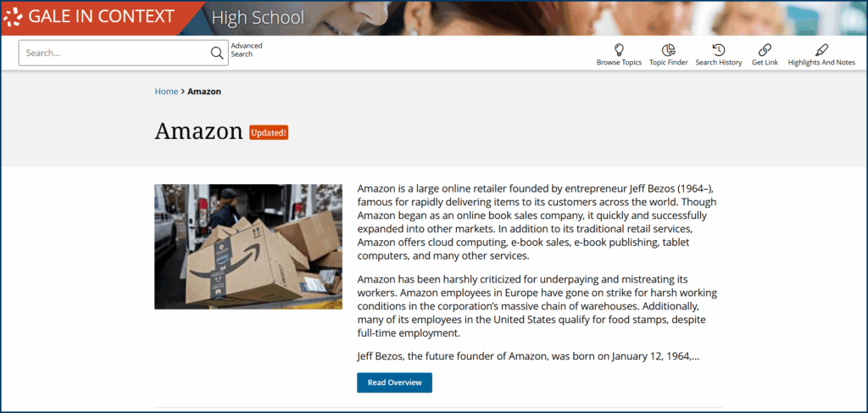Viewport: 868px width, 413px height.
Task: Click the Amazon page heading
Action: (x=198, y=131)
